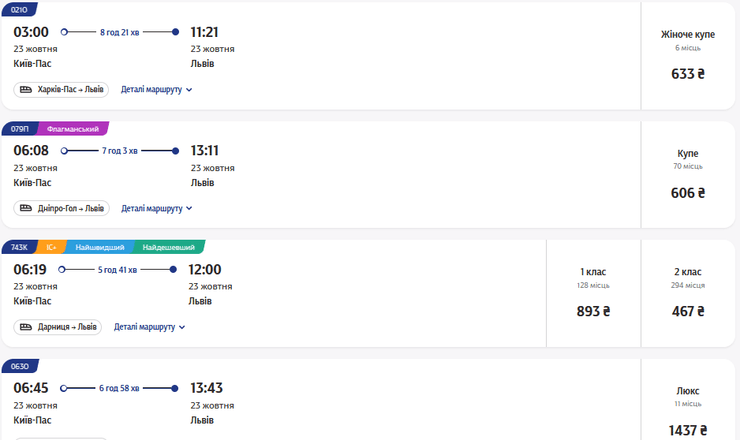
Task: Select Жіноче купе for 633 ₴
Action: 687,55
